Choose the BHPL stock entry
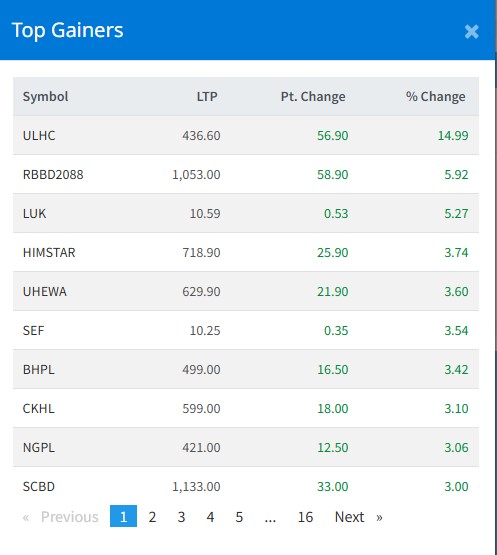Image resolution: width=497 pixels, height=555 pixels. point(39,370)
